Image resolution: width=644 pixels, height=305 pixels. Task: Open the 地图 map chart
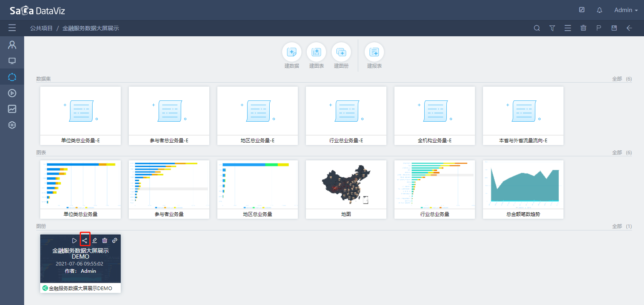pyautogui.click(x=346, y=189)
